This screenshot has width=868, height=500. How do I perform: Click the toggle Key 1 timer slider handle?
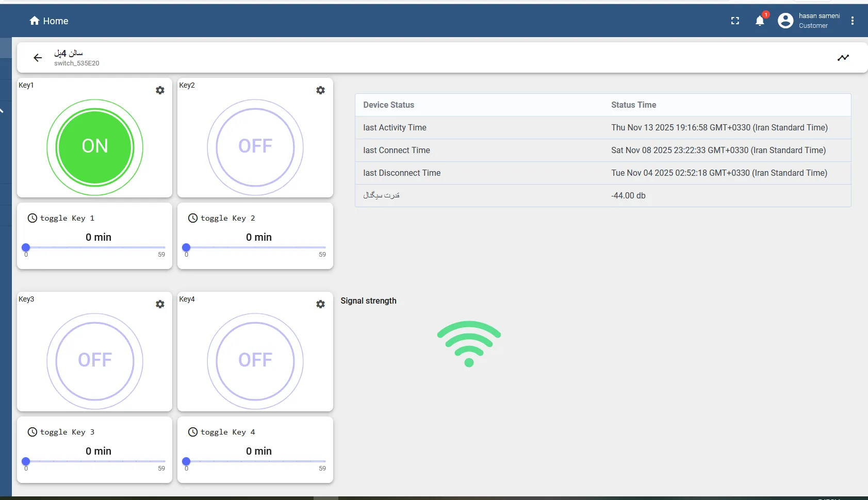(x=26, y=247)
